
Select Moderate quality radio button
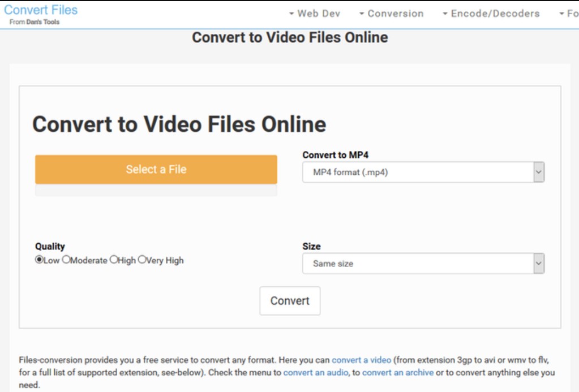click(x=66, y=260)
